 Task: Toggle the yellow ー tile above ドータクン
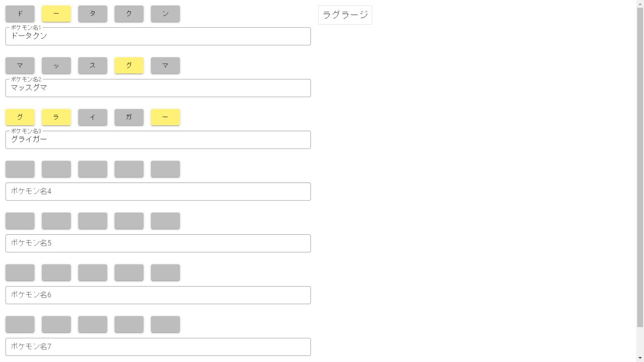56,14
